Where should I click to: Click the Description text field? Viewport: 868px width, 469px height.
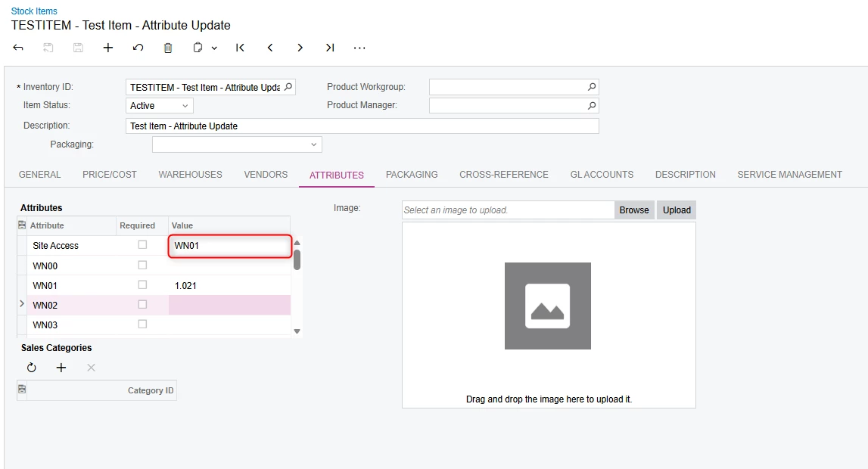[x=362, y=126]
